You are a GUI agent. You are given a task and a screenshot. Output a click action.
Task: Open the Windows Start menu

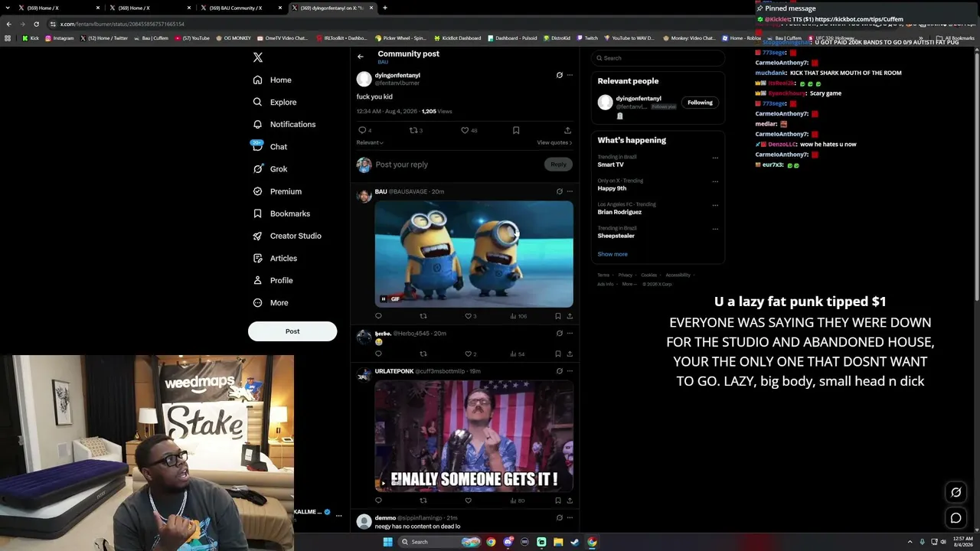387,542
